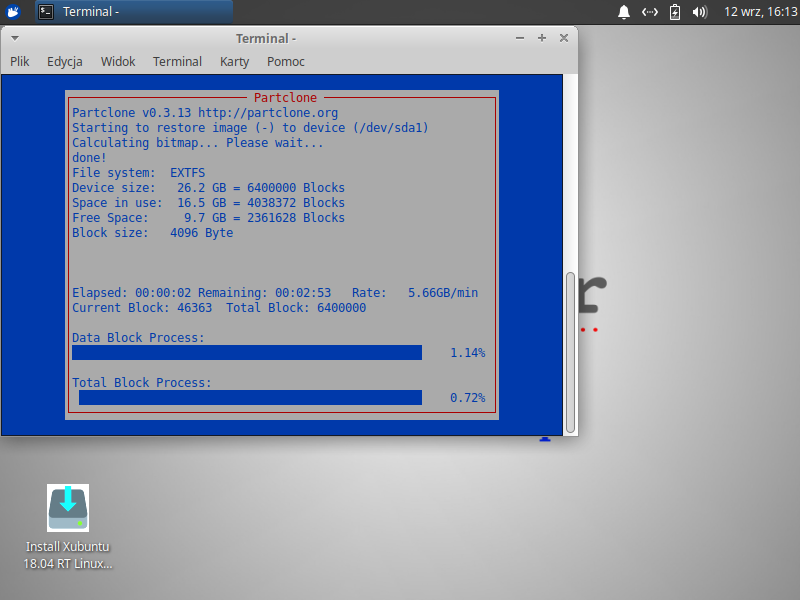Open the network connection indicator
The image size is (800, 600).
click(x=650, y=12)
